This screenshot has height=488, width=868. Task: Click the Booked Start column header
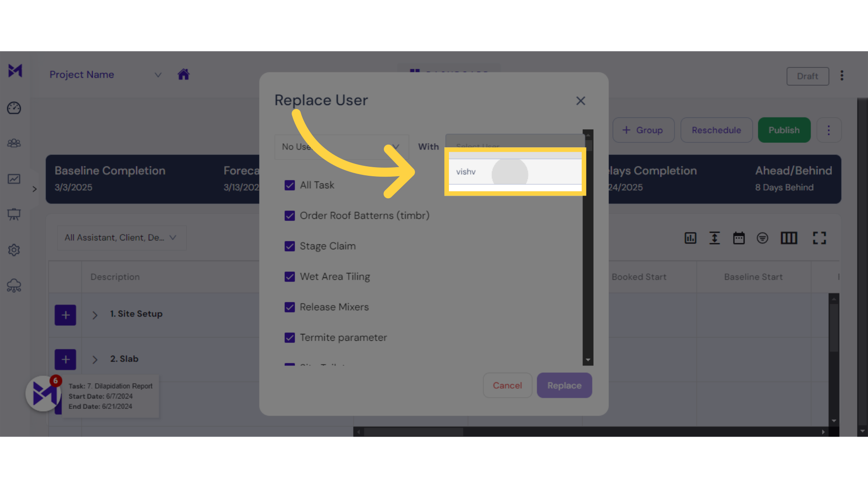coord(639,277)
